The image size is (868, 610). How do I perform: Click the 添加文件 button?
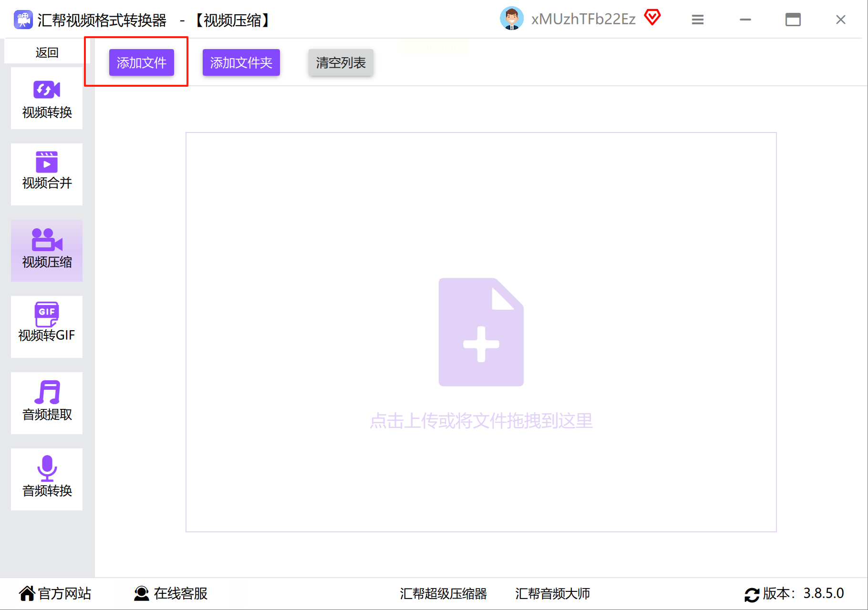click(142, 62)
